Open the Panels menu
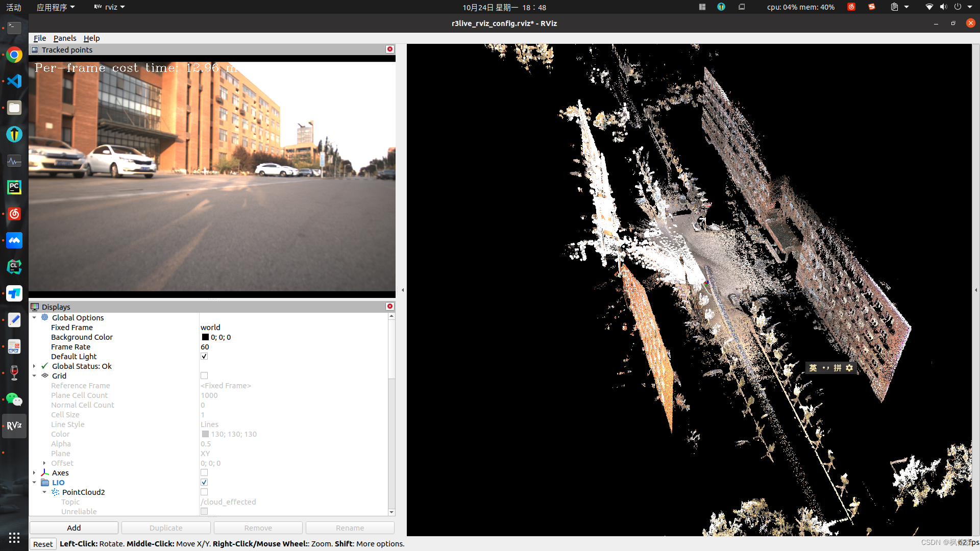The height and width of the screenshot is (551, 980). click(64, 38)
